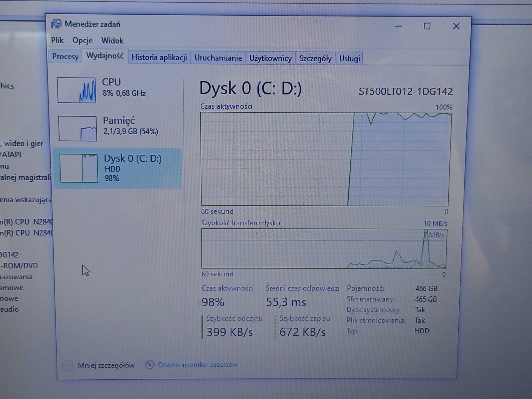Click the 672 KB/s write speed value
Image resolution: width=532 pixels, height=399 pixels.
[303, 332]
